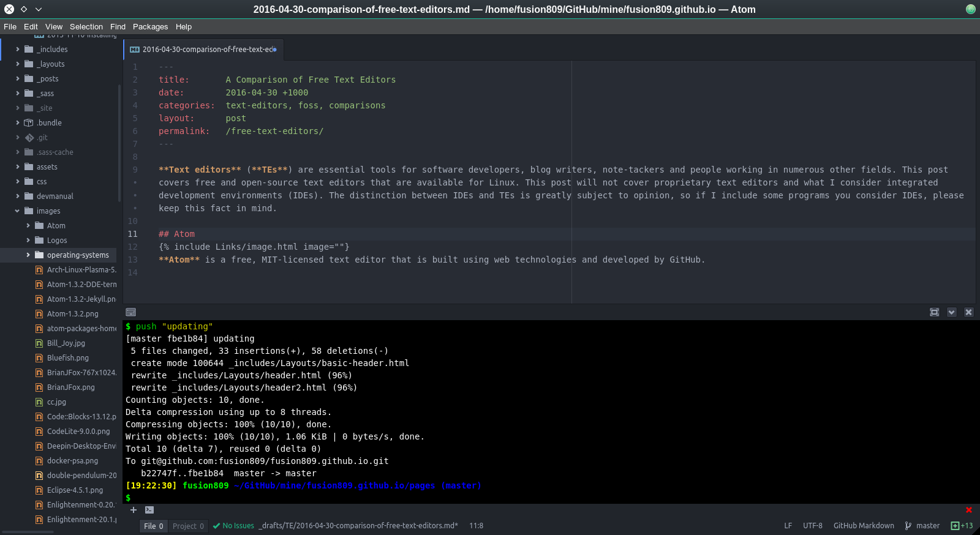Click the +13 git diff status
This screenshot has height=535, width=980.
(962, 525)
